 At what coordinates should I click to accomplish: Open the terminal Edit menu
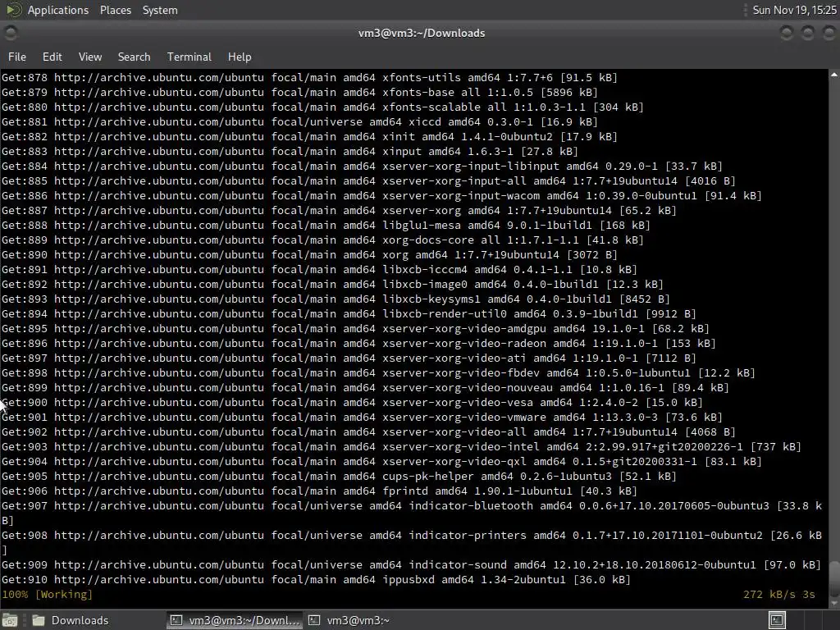[52, 57]
